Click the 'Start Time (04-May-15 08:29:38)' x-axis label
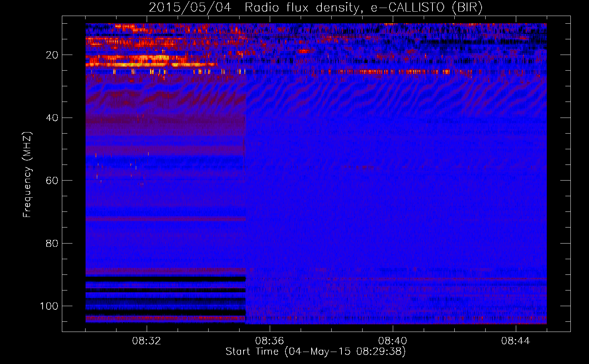The image size is (589, 364). click(x=316, y=352)
